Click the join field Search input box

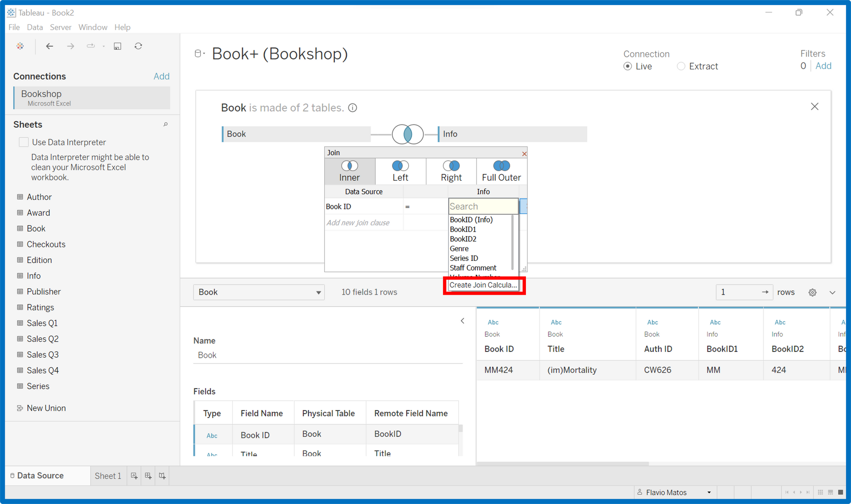483,206
